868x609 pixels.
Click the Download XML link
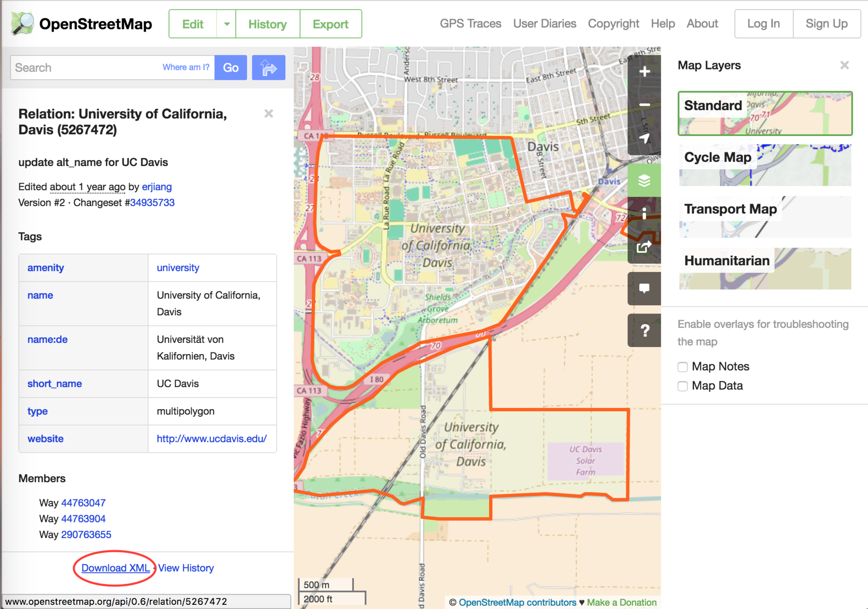click(115, 568)
